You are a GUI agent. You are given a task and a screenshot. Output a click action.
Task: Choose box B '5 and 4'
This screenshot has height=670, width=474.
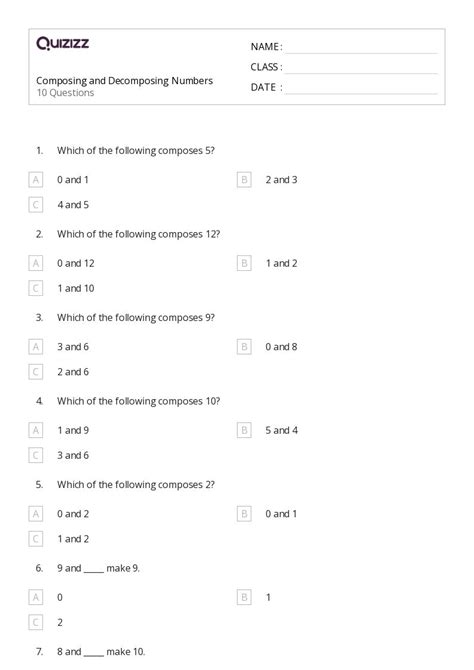[244, 430]
